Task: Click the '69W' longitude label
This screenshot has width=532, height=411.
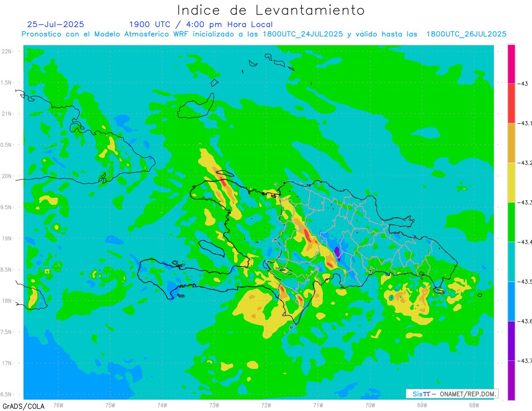Action: 422,405
